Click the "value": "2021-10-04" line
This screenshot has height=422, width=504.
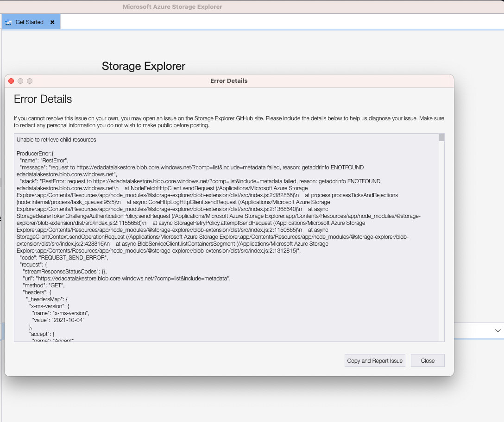(x=58, y=320)
